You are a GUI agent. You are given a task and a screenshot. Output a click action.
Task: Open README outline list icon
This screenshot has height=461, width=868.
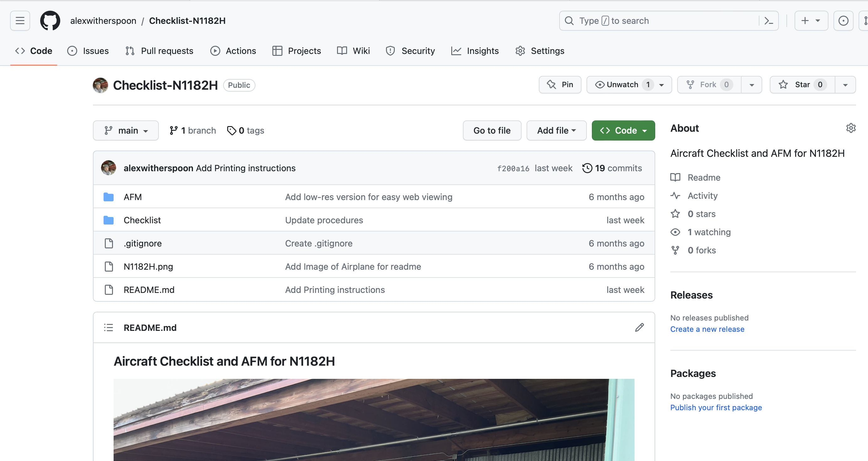(x=109, y=327)
